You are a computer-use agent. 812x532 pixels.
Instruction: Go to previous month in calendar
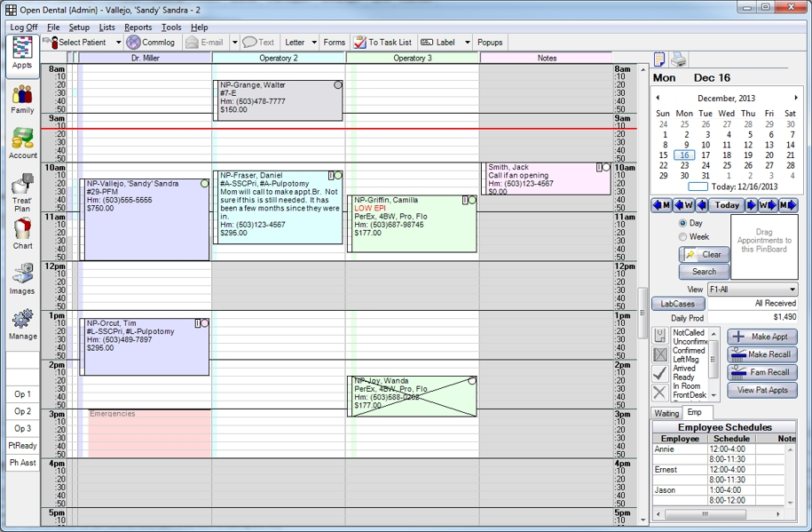[x=658, y=98]
